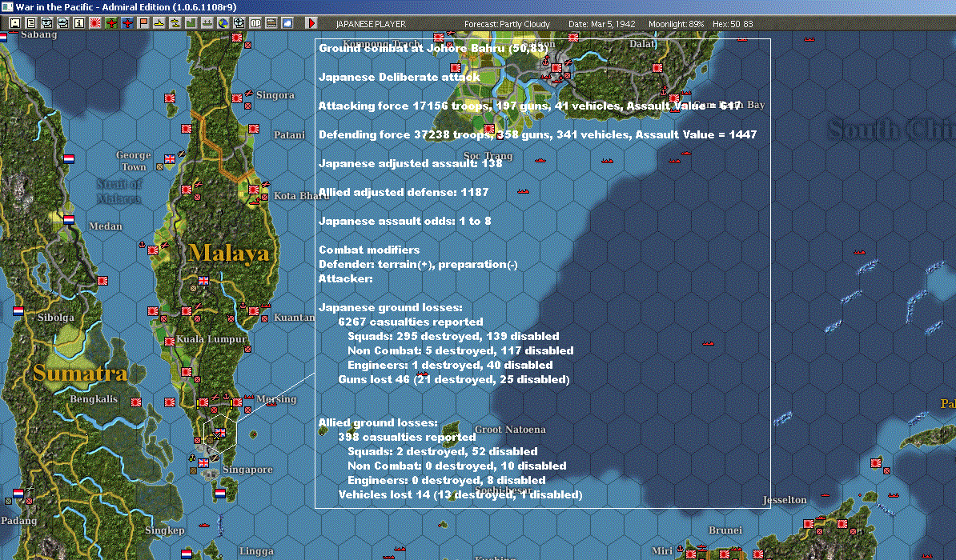Click the 'Guns lost 46' report line
Screen dimensions: 956x560
pos(454,379)
